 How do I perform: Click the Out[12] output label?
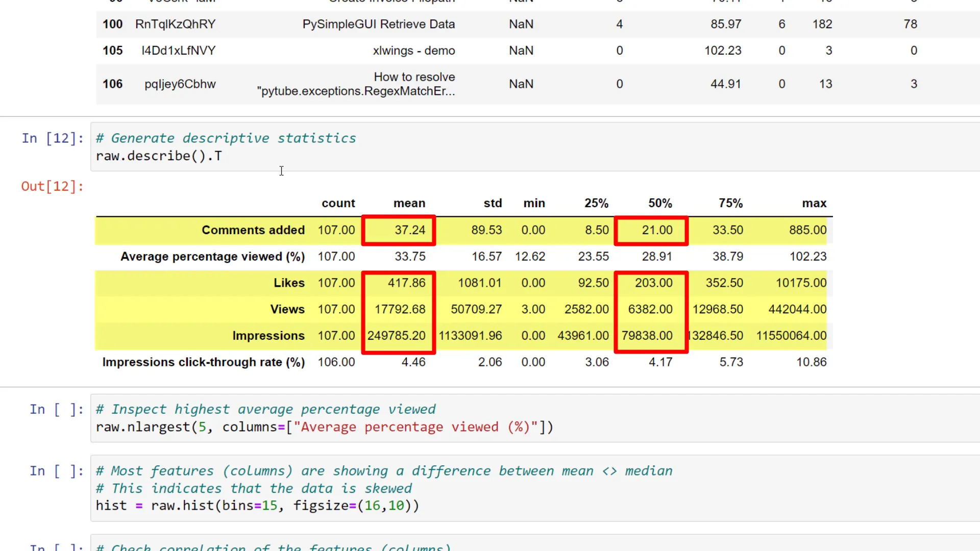tap(53, 186)
